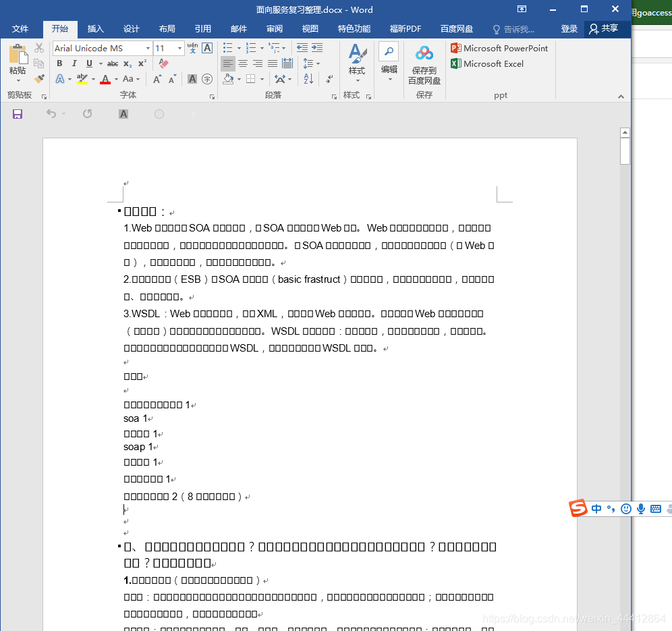This screenshot has width=672, height=631.
Task: Click the Tell Me search box
Action: tap(514, 29)
